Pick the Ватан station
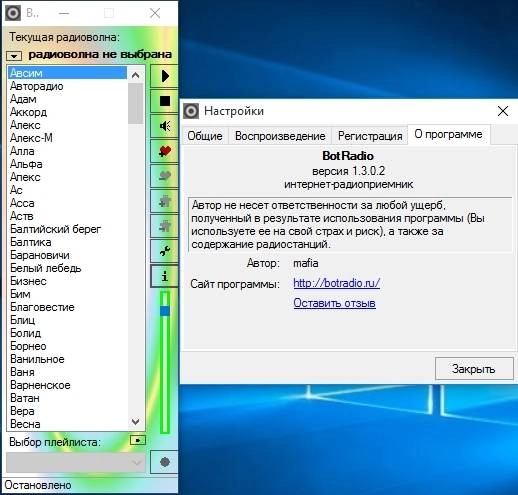518x495 pixels. tap(67, 398)
